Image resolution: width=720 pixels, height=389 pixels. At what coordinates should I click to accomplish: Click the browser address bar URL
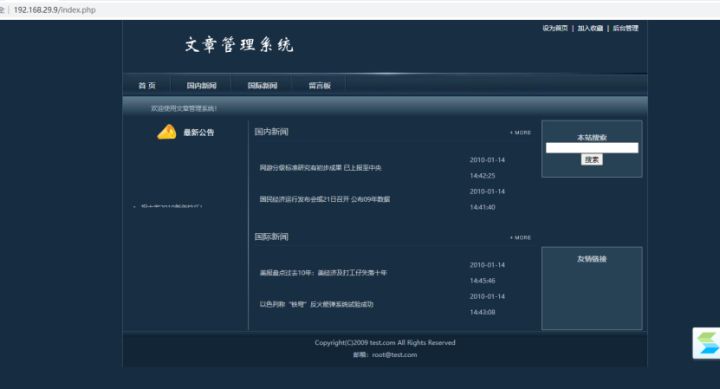55,10
